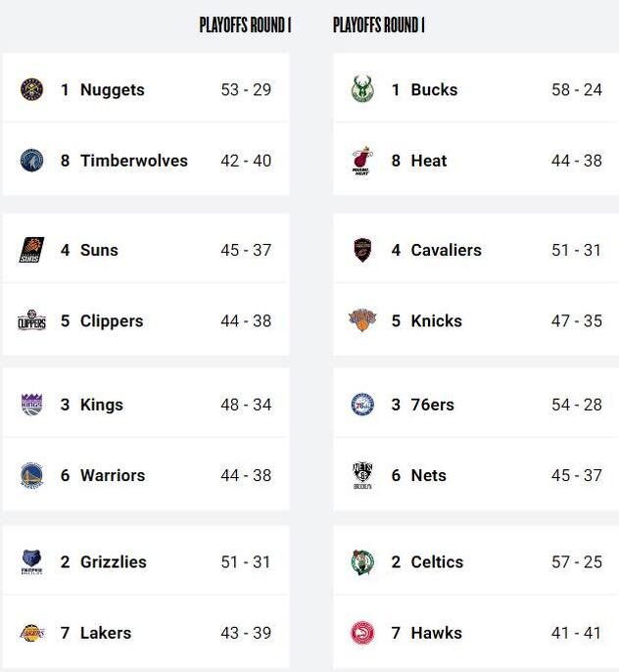The height and width of the screenshot is (672, 619).
Task: Open the Lakers team name link
Action: coord(105,633)
